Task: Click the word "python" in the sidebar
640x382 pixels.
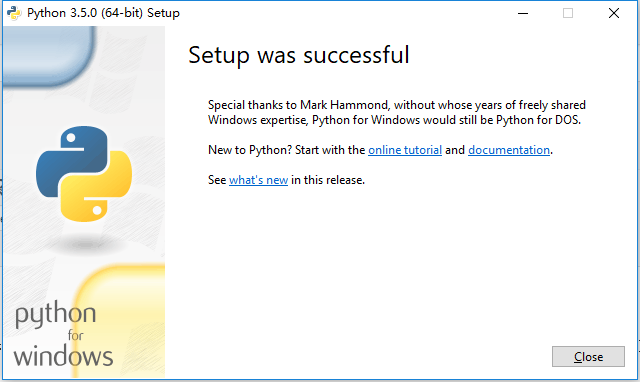Action: (56, 315)
